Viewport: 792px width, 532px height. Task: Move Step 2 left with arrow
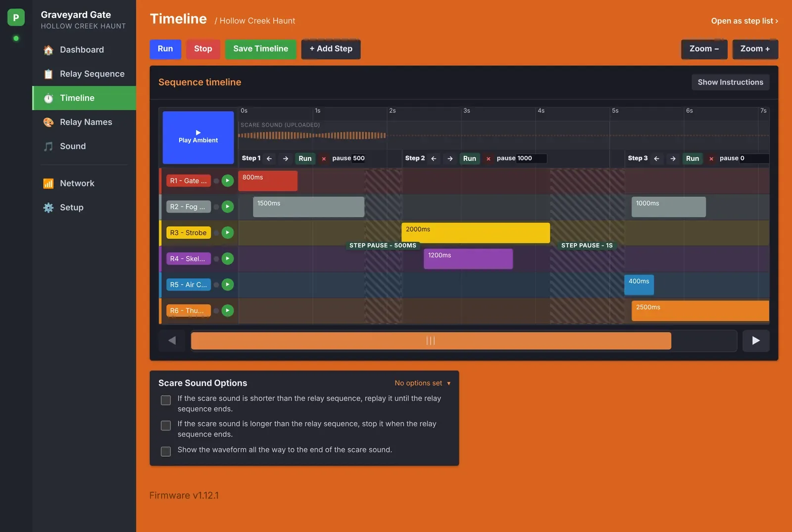[x=434, y=158]
